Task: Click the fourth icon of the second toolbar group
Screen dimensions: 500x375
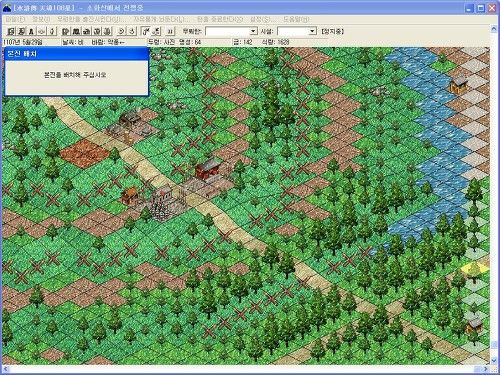Action: pos(97,31)
